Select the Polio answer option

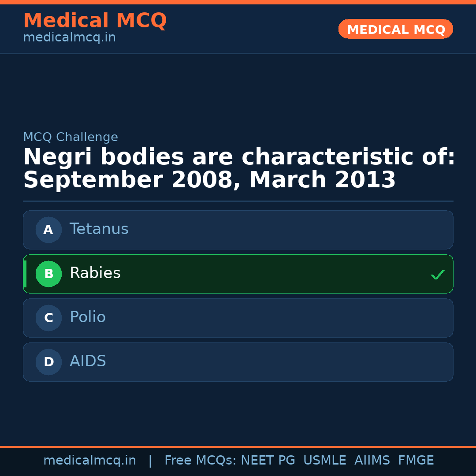click(238, 318)
